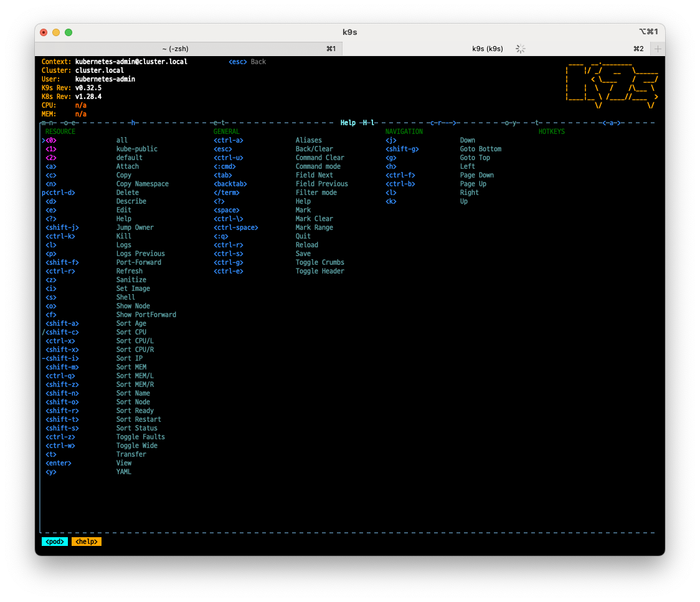Click the <help> breadcrumb

coord(86,542)
